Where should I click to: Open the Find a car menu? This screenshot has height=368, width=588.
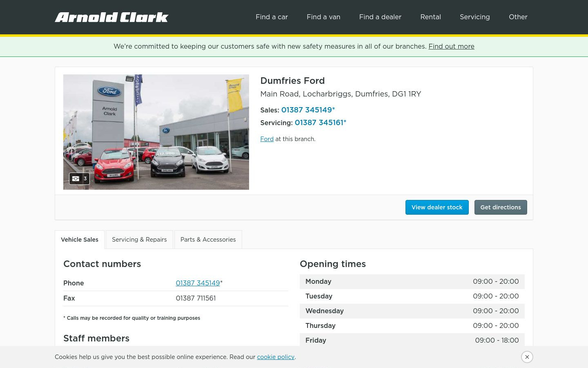click(x=272, y=17)
